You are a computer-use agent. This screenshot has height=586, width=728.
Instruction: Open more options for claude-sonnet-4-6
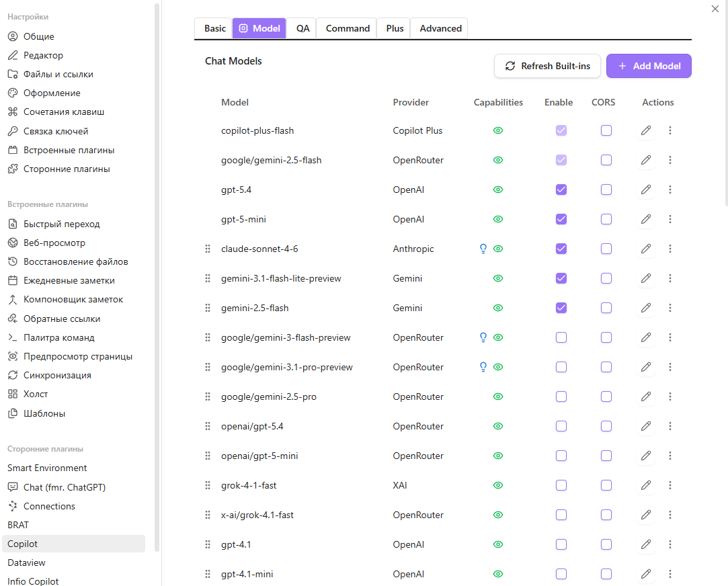pos(670,249)
